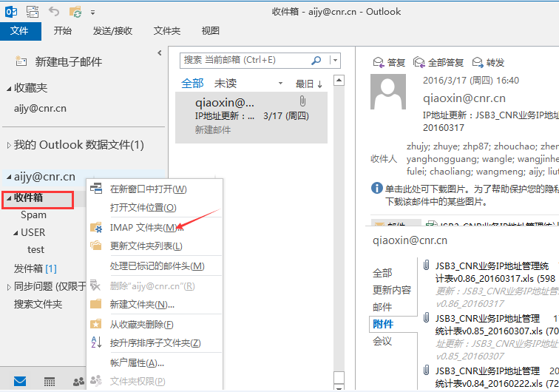Select the 全部 tab in people pane
Image resolution: width=559 pixels, height=392 pixels.
pyautogui.click(x=382, y=273)
